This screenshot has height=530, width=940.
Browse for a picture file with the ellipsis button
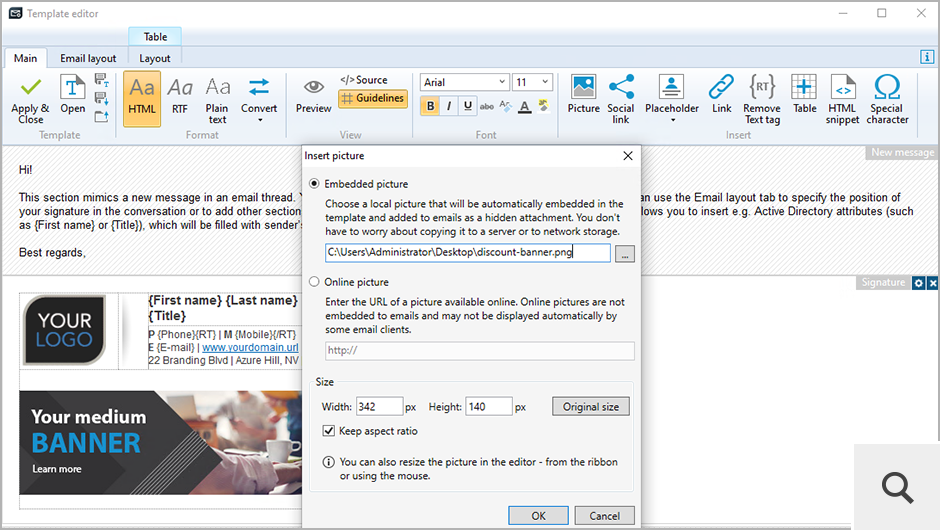625,254
